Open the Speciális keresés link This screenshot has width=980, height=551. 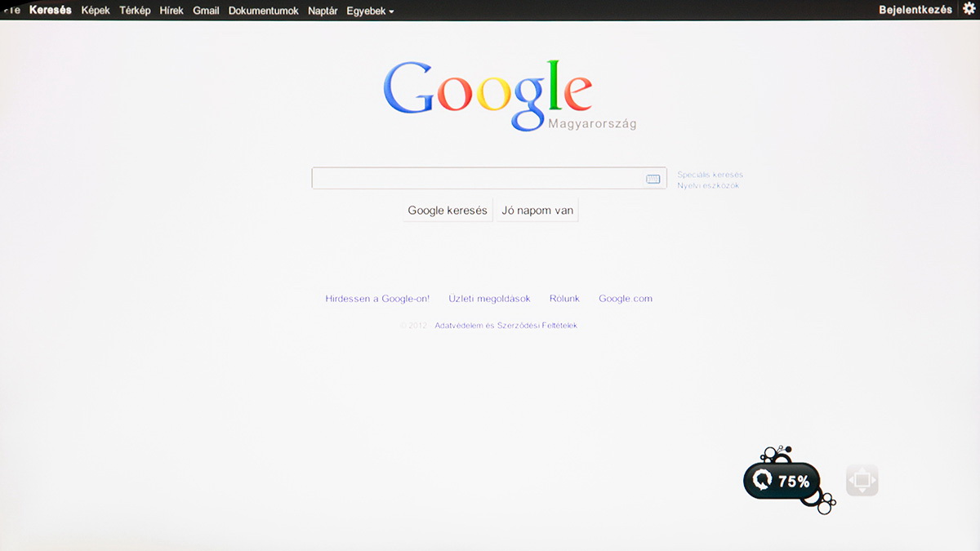point(710,175)
